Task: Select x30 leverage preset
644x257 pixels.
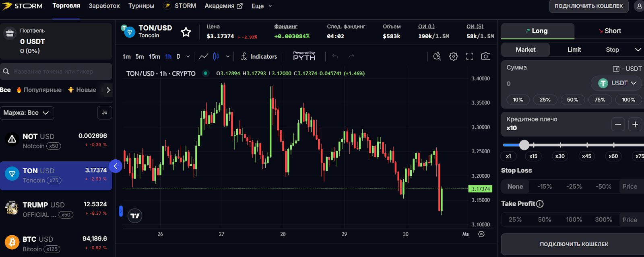Action: [x=560, y=156]
